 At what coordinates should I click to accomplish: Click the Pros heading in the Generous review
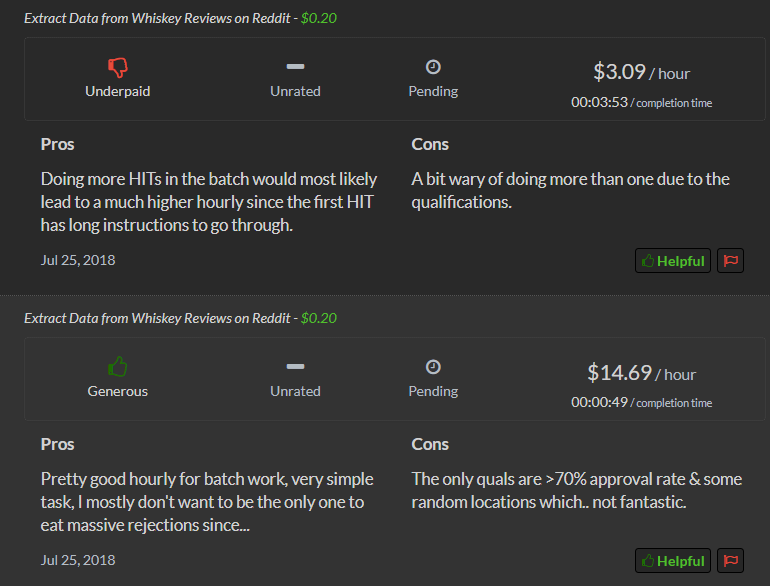coord(57,445)
